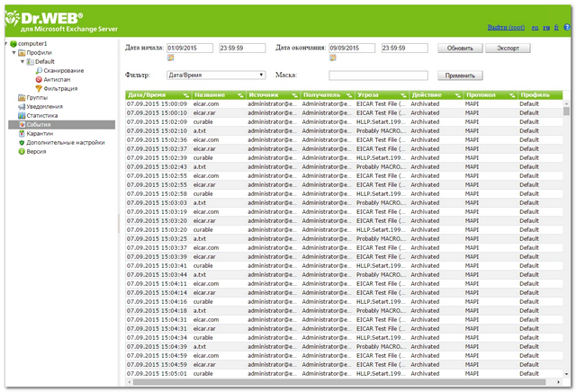Click the Экспорт button
The height and width of the screenshot is (392, 576).
[x=508, y=48]
